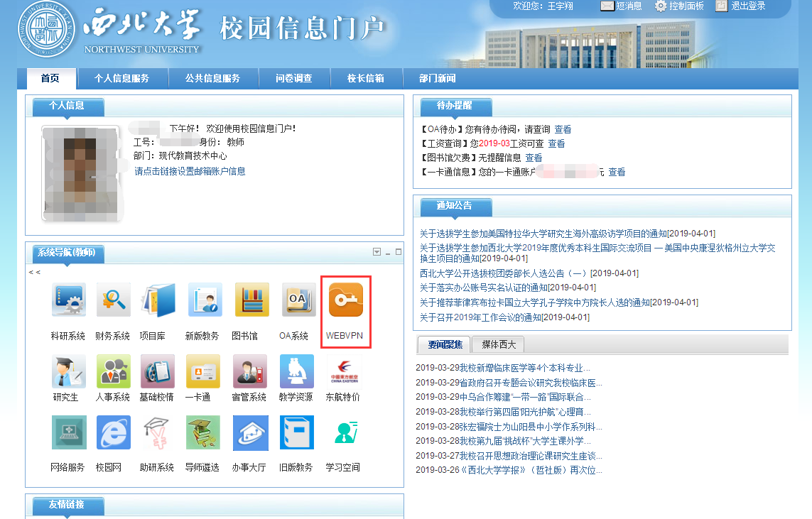Maximize the 系统导航 panel

click(398, 252)
